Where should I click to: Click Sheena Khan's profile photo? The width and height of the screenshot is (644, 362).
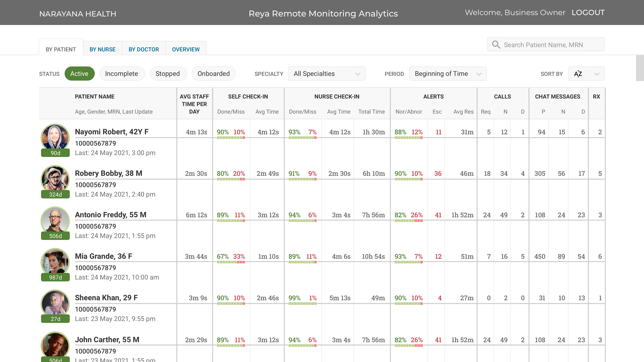click(55, 303)
